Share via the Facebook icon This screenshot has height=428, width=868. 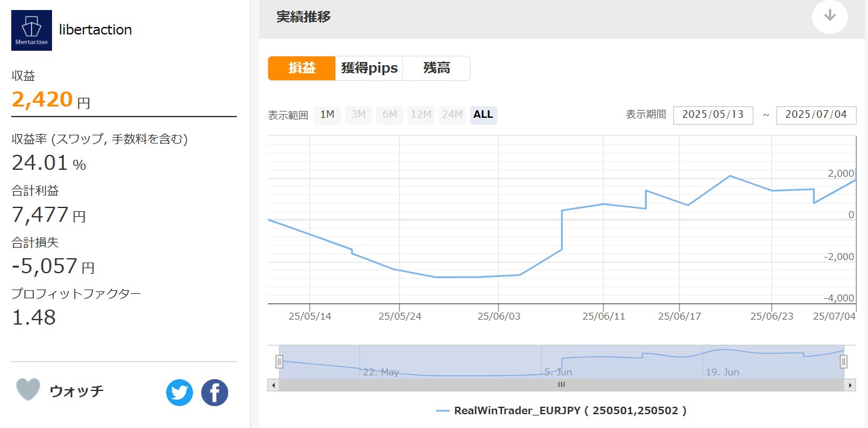[x=214, y=392]
